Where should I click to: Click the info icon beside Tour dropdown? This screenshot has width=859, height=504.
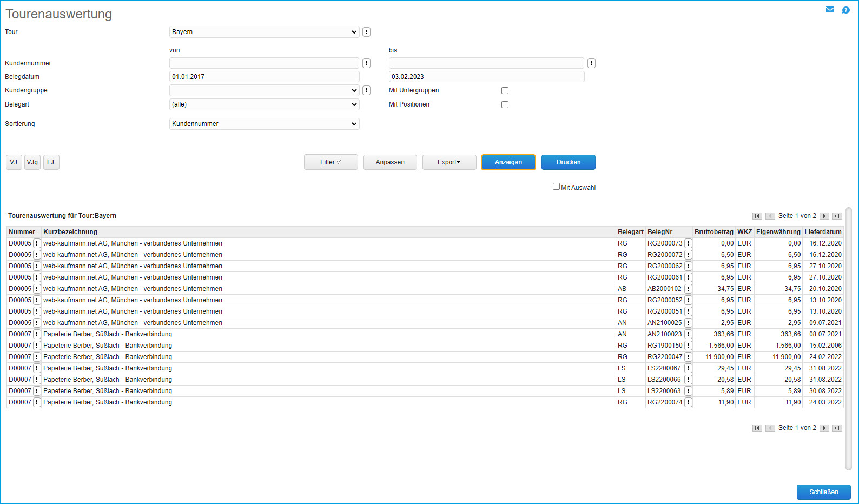click(366, 32)
